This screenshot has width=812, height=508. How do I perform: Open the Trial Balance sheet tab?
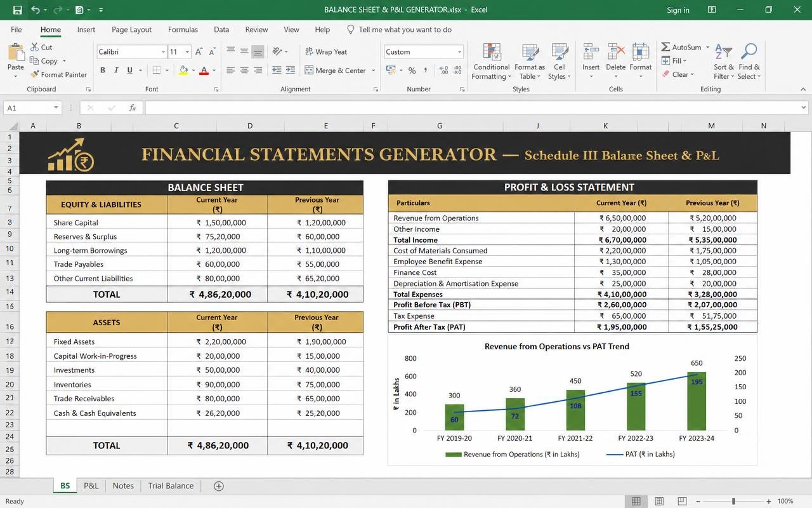[171, 486]
